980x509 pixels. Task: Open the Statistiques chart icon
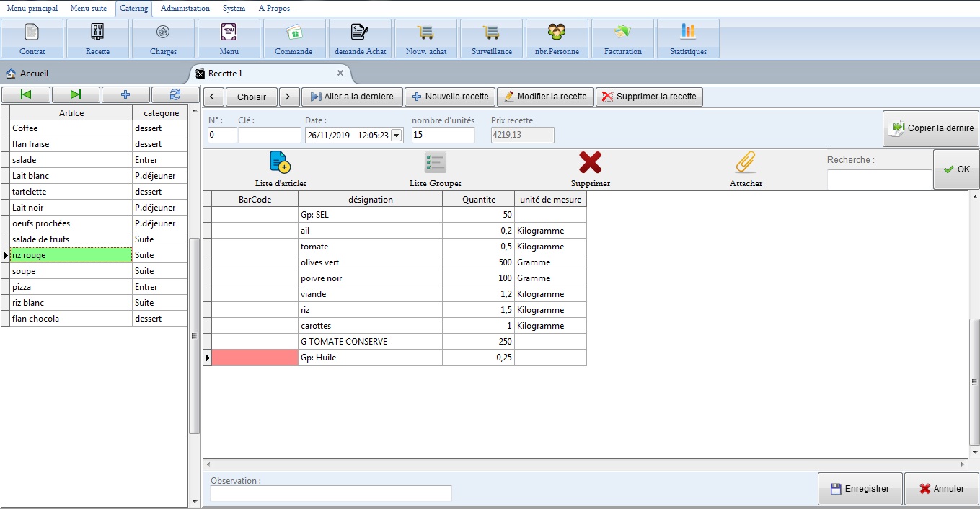click(688, 33)
